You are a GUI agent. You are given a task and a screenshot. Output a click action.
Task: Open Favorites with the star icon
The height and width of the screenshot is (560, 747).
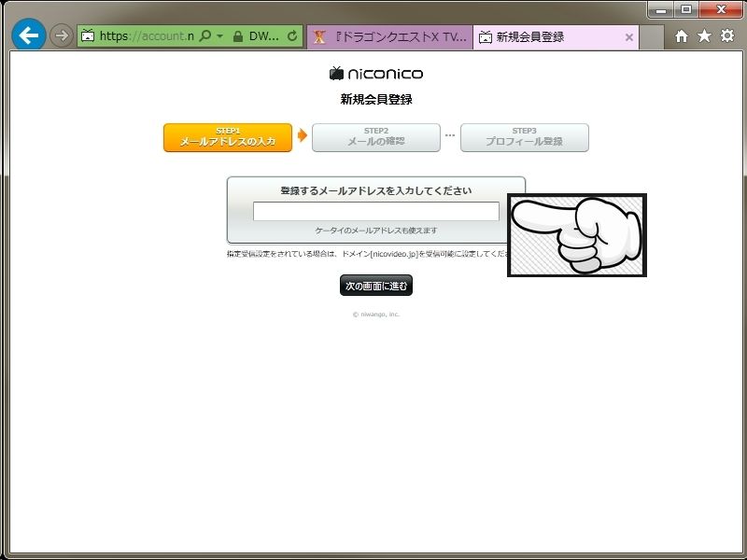pyautogui.click(x=704, y=35)
